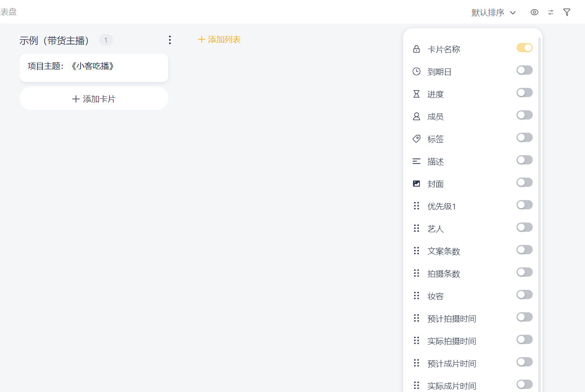Open the 默认排序 sort dropdown
This screenshot has height=392, width=585.
[488, 13]
